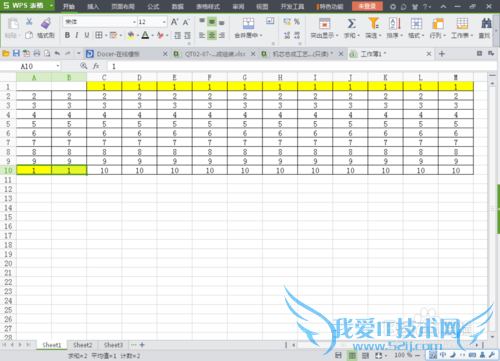This screenshot has height=361, width=500.
Task: Open the Insert ribbon tab
Action: 93,6
